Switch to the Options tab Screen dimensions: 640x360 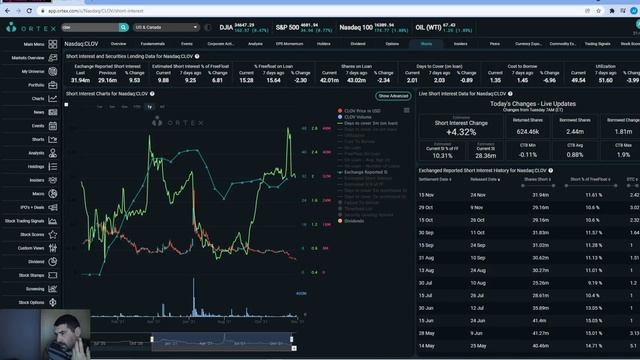tap(392, 44)
